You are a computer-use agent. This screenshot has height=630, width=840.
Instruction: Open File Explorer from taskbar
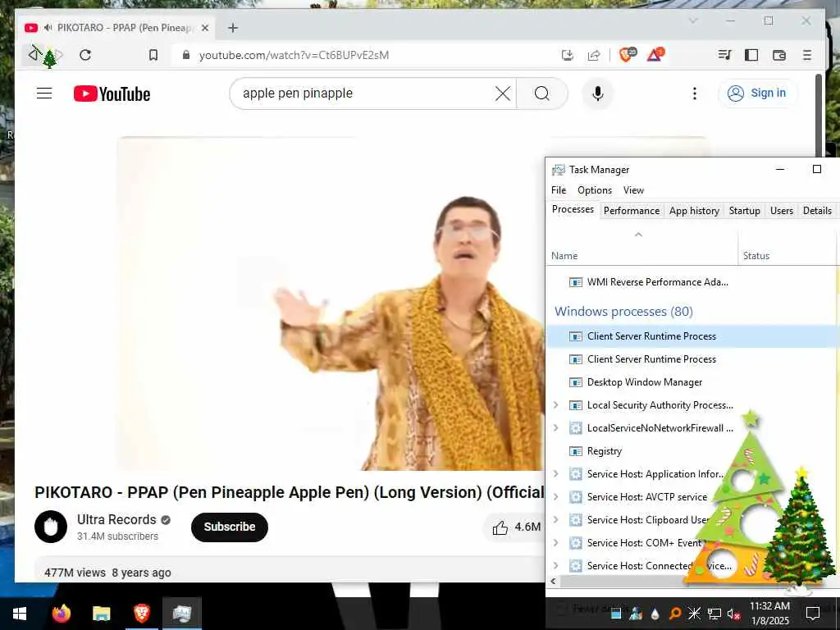(x=101, y=614)
